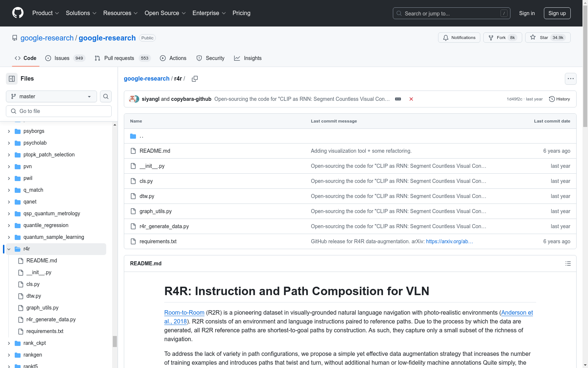Viewport: 588px width, 368px height.
Task: Click the cls.py file icon in the table
Action: 133,181
